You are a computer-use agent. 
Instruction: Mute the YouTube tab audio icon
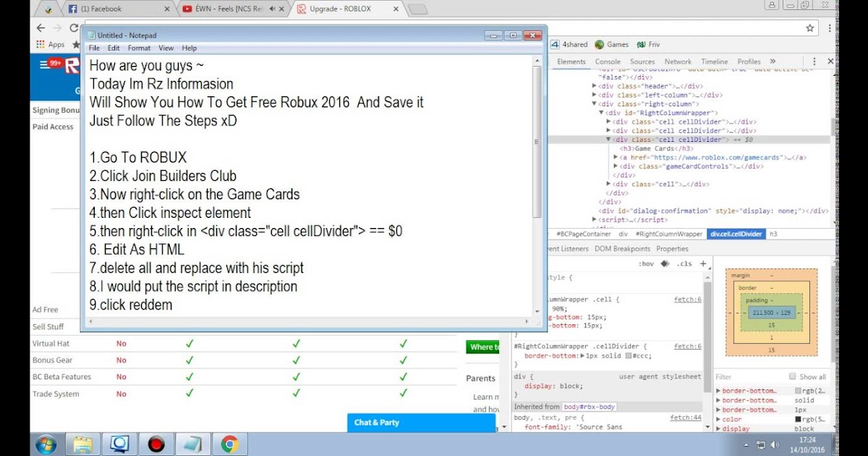tap(273, 9)
